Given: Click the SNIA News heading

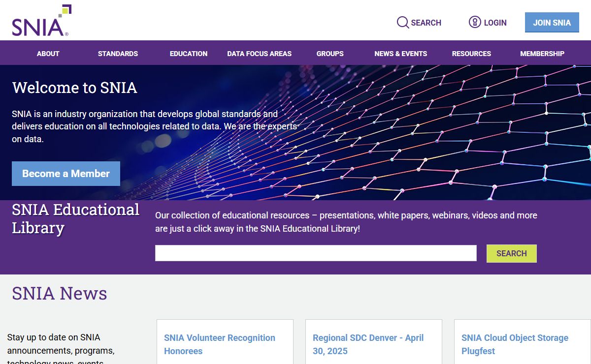Looking at the screenshot, I should (x=59, y=293).
